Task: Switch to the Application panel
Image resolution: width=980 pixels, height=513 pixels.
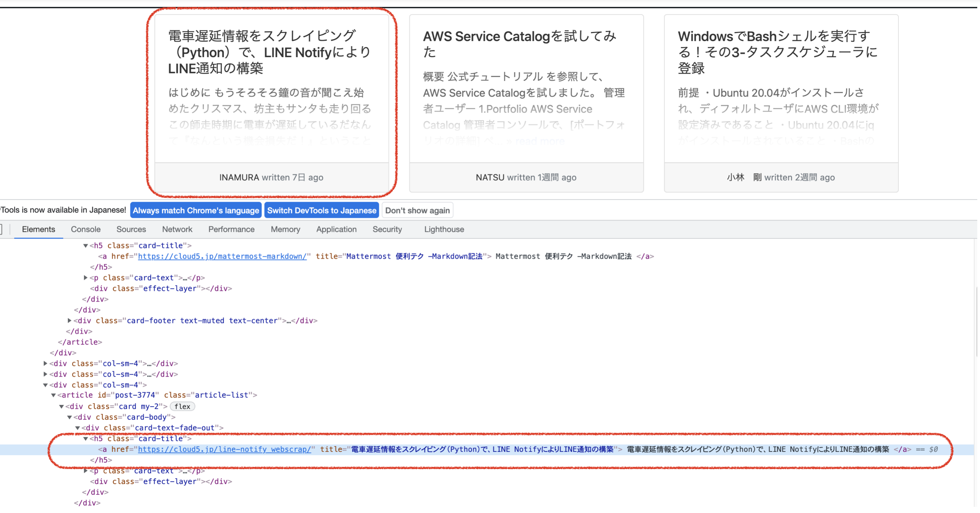Action: pos(336,229)
